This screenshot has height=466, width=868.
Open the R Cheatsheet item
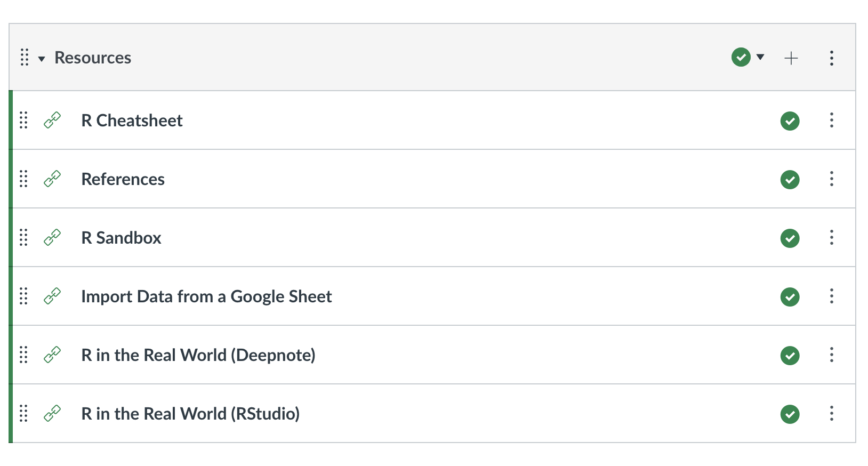point(132,120)
